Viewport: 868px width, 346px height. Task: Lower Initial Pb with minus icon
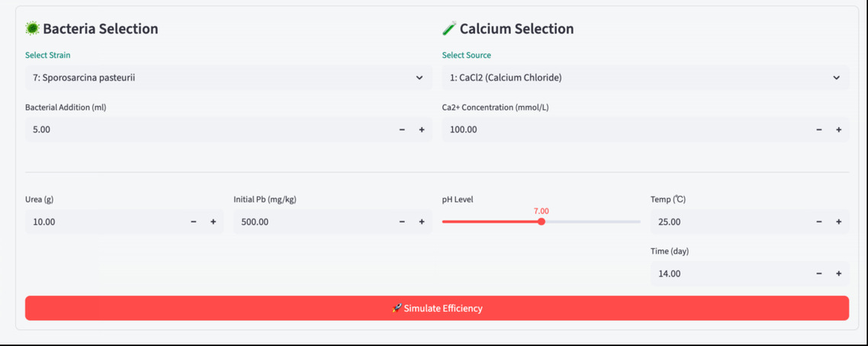402,222
